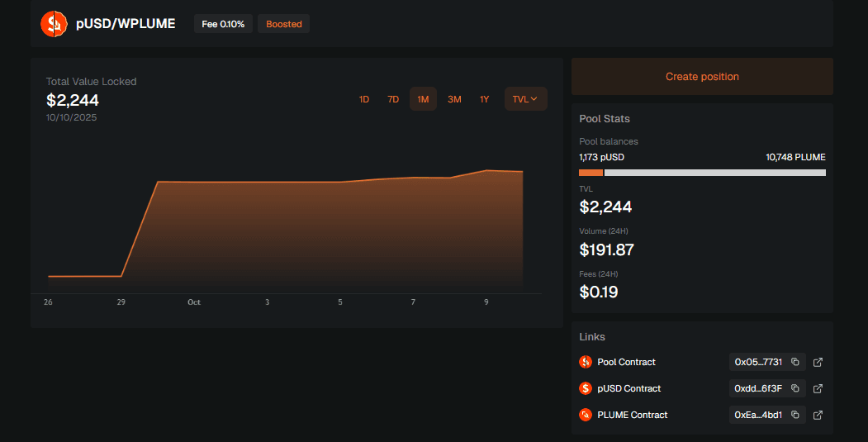Viewport: 868px width, 442px height.
Task: Click the PLUME token icon in Links
Action: [586, 415]
